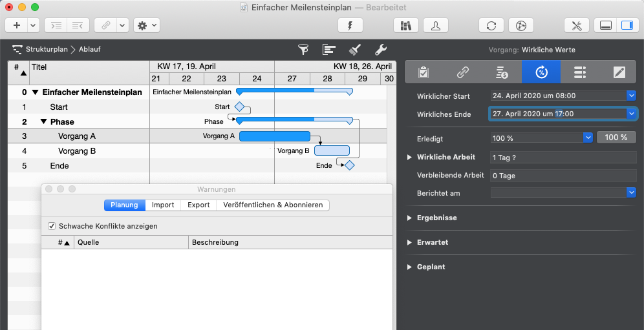Open the library toolbar icon

point(406,25)
